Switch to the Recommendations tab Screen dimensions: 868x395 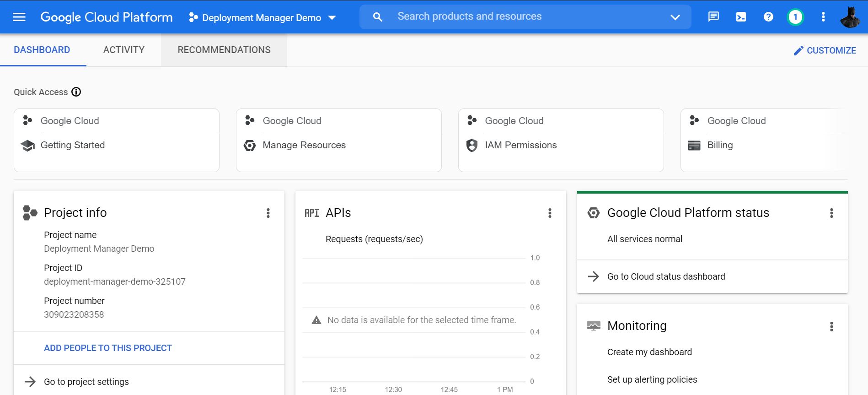(x=224, y=50)
